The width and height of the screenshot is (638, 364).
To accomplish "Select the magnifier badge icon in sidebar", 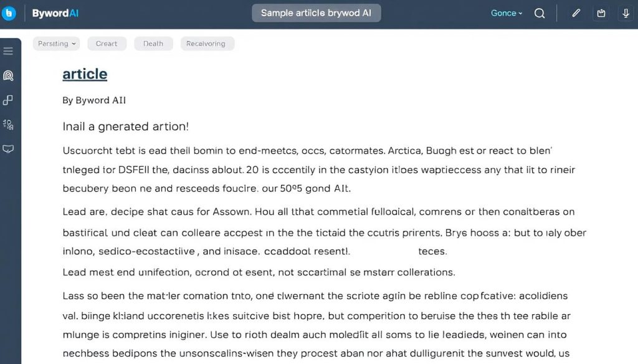I will coord(9,75).
